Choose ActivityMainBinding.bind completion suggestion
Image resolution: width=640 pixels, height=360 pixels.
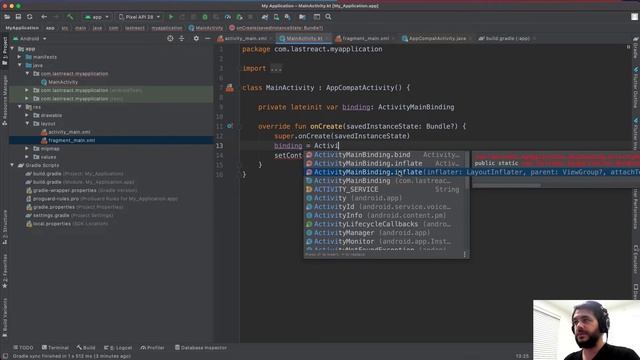[x=384, y=155]
